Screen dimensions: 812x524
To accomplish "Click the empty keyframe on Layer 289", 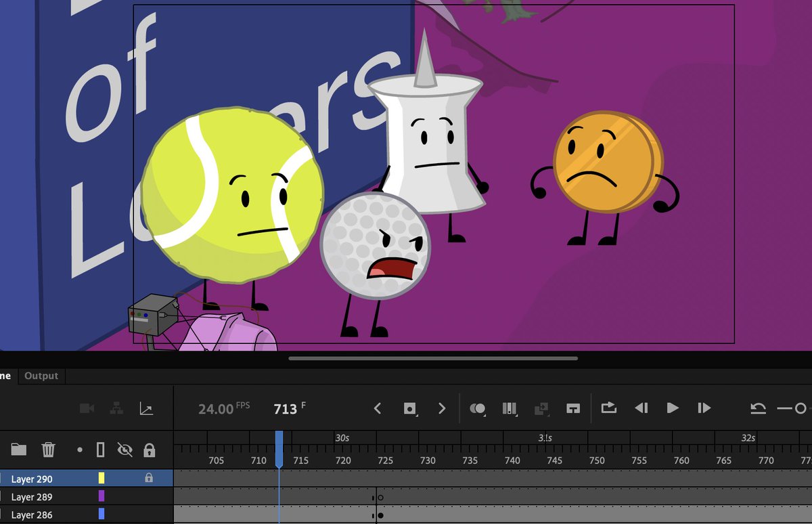I will click(x=380, y=498).
